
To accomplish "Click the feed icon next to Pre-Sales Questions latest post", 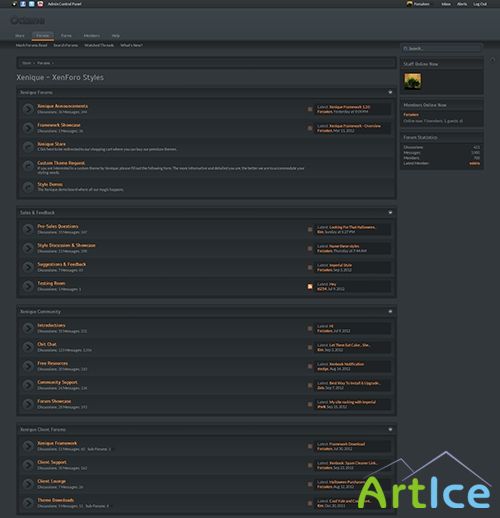I will 310,229.
